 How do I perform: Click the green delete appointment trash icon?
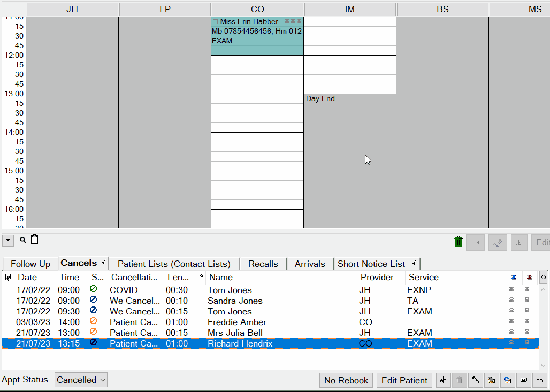click(x=459, y=242)
